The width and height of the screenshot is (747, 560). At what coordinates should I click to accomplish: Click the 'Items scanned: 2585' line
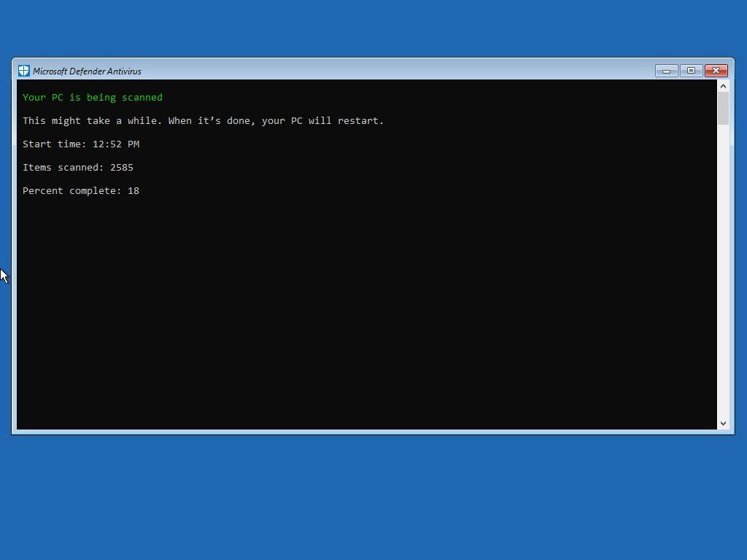pos(78,167)
